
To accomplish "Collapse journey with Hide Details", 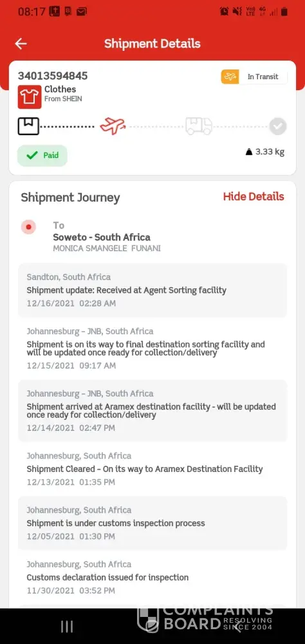I will (x=254, y=196).
